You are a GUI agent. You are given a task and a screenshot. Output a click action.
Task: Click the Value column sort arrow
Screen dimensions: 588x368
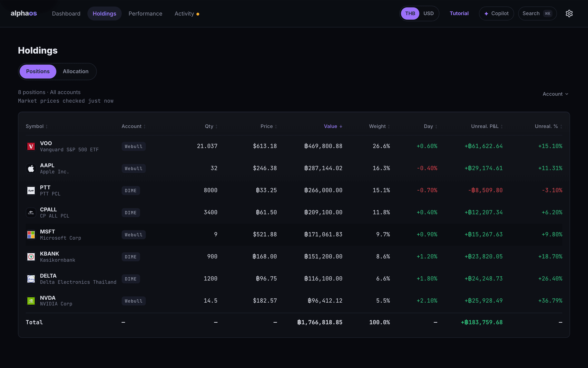(x=341, y=126)
